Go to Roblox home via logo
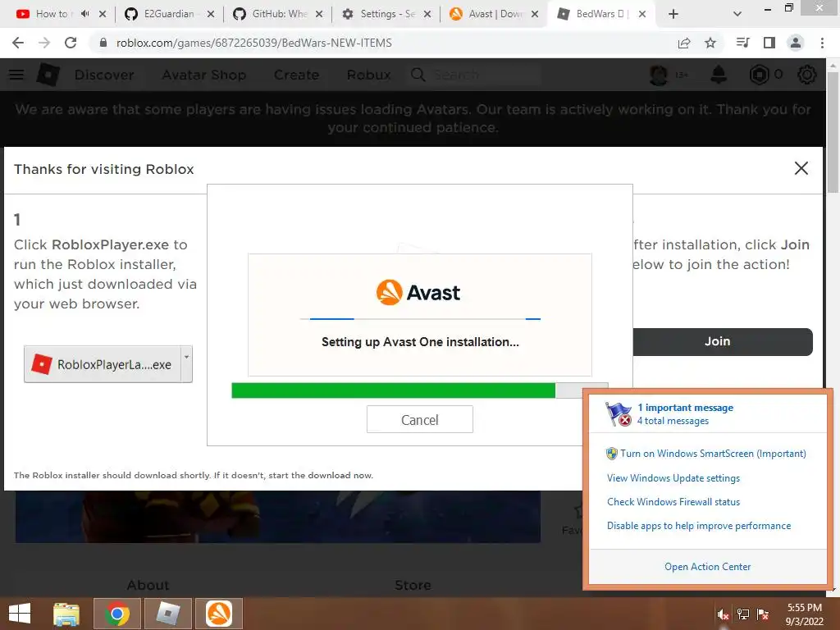Screen dimensions: 840x630 48,75
